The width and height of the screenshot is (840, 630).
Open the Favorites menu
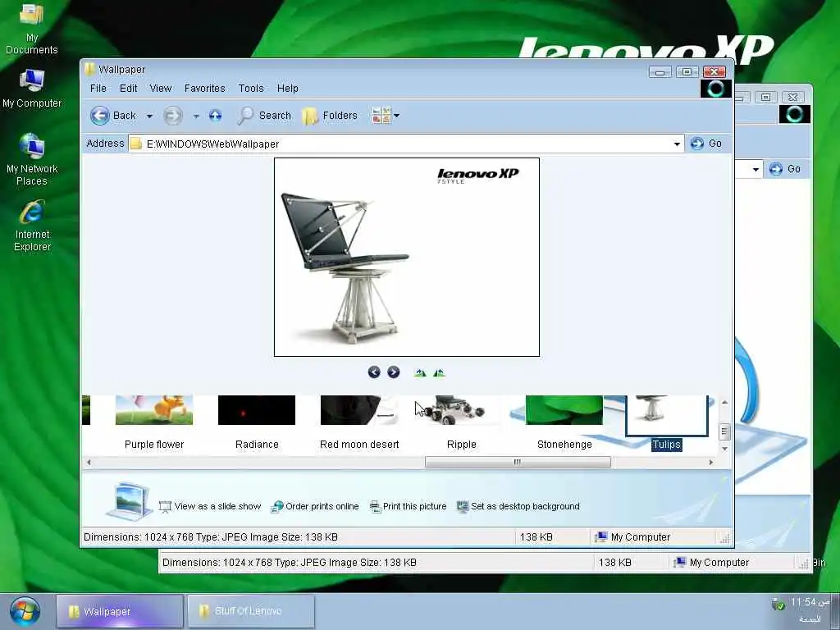(204, 88)
